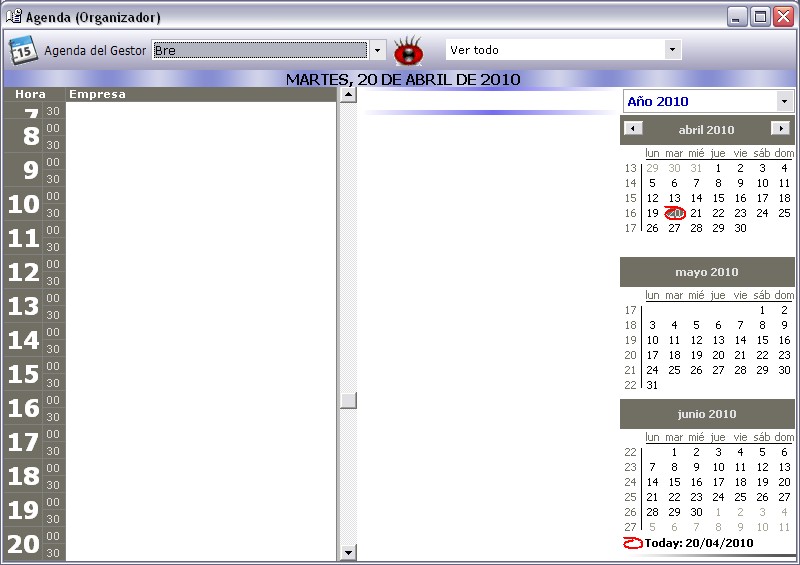Screen dimensions: 800x565
Task: Click agenda scrollbar up arrow
Action: click(348, 94)
